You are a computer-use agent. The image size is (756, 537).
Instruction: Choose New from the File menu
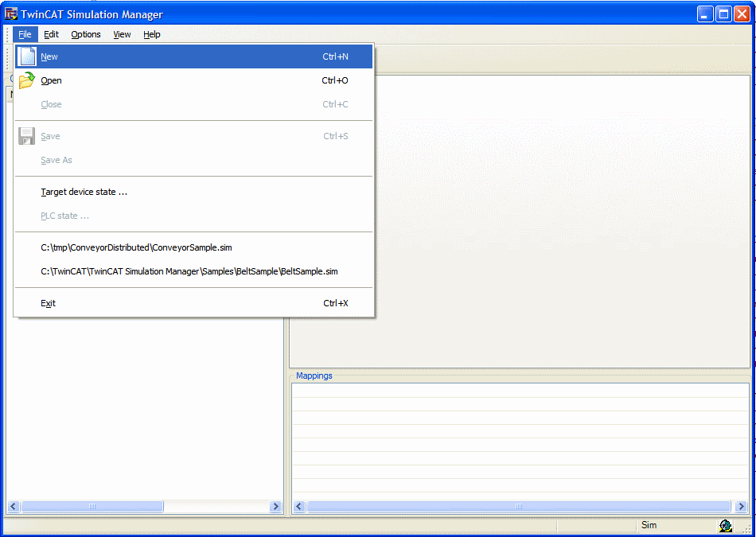point(194,56)
